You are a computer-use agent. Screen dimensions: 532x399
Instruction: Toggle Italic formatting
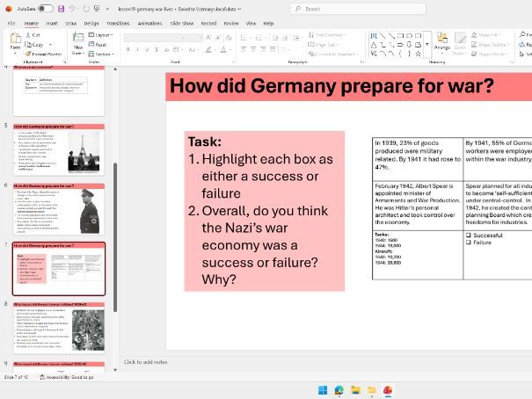click(x=137, y=50)
